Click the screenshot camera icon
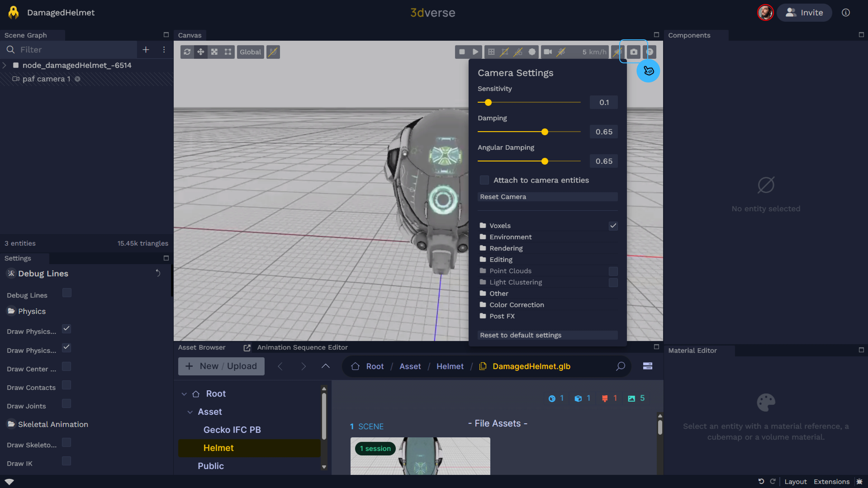The height and width of the screenshot is (488, 868). coord(633,52)
